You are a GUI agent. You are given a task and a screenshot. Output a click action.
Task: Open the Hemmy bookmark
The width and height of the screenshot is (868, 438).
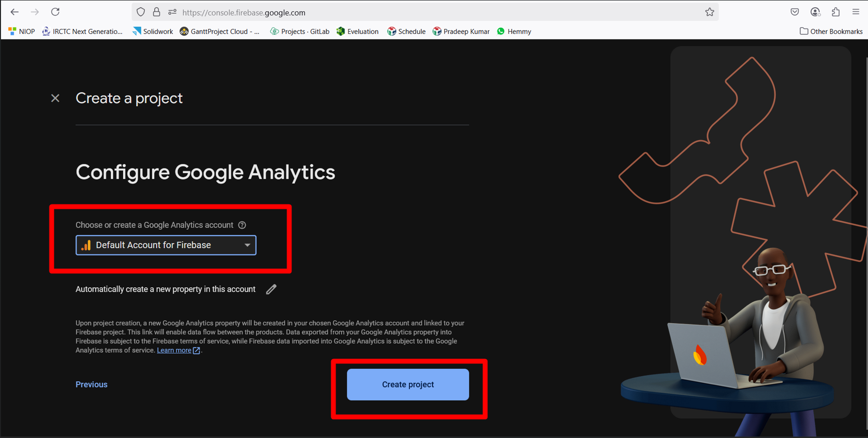[514, 31]
